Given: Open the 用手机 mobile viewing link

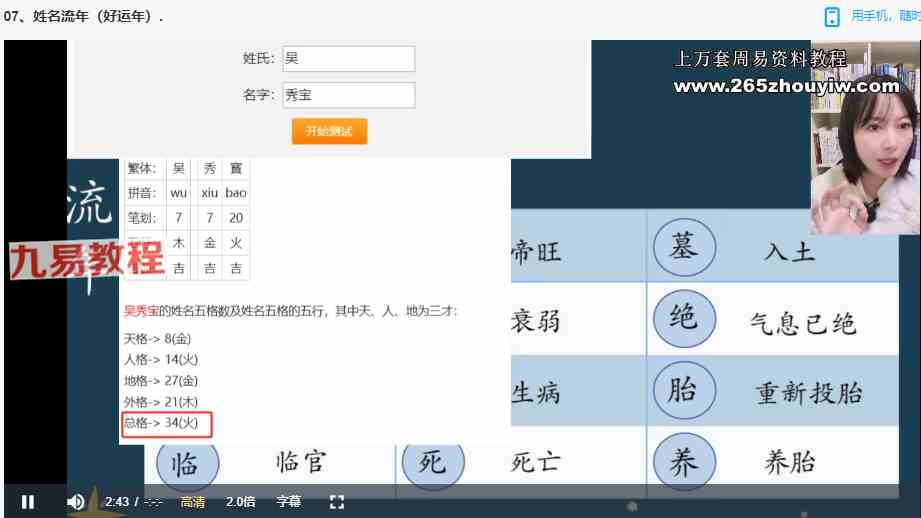Looking at the screenshot, I should click(x=884, y=16).
